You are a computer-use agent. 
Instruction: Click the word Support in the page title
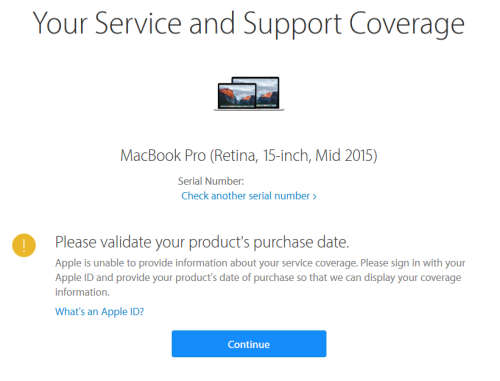click(x=292, y=25)
